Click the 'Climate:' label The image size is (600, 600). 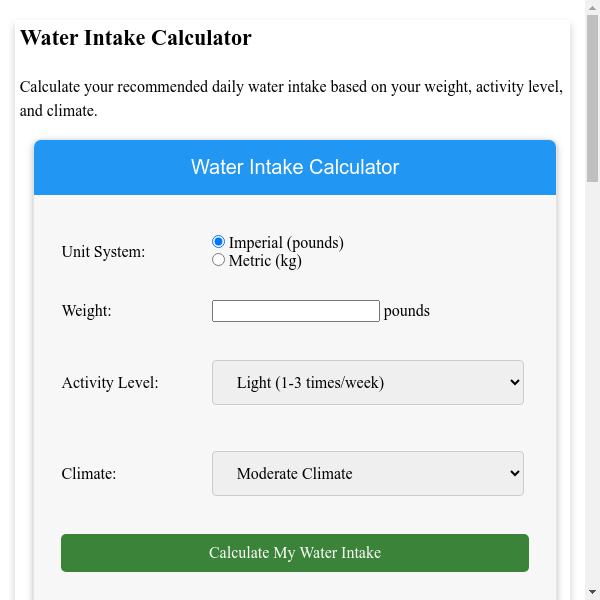coord(89,474)
